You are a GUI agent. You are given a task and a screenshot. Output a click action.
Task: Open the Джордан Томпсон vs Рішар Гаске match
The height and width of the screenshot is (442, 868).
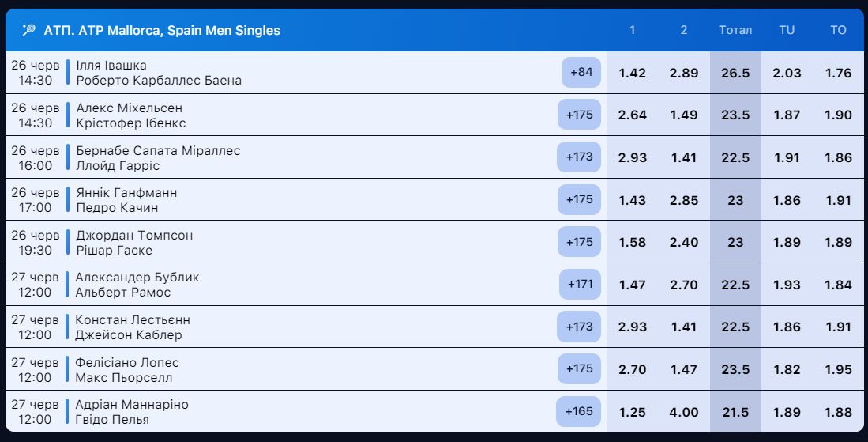pyautogui.click(x=134, y=243)
